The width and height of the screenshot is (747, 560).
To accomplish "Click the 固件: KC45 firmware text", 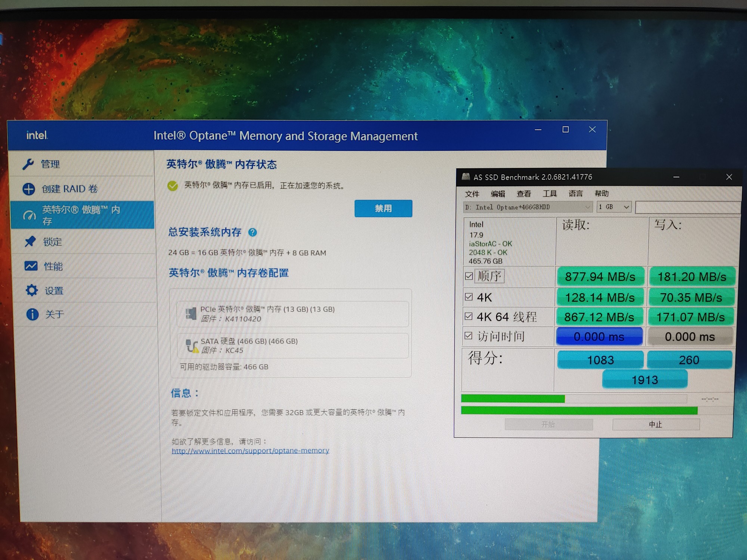I will (x=222, y=350).
